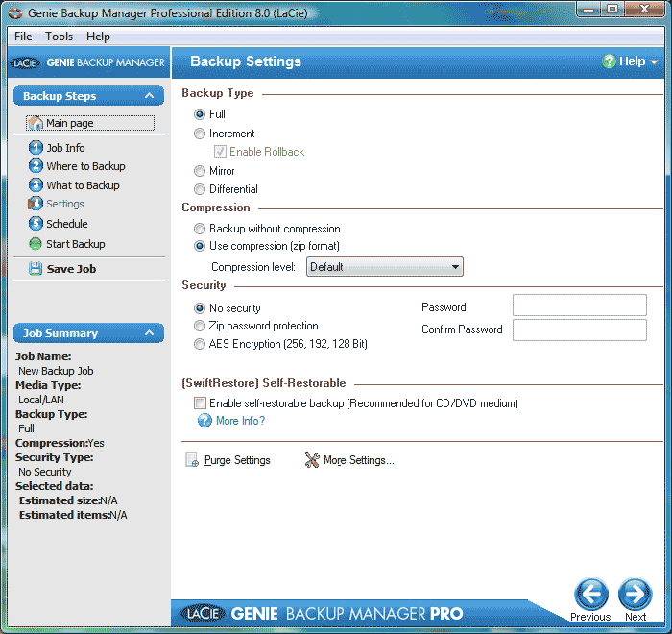Select the Increment backup type

[200, 134]
